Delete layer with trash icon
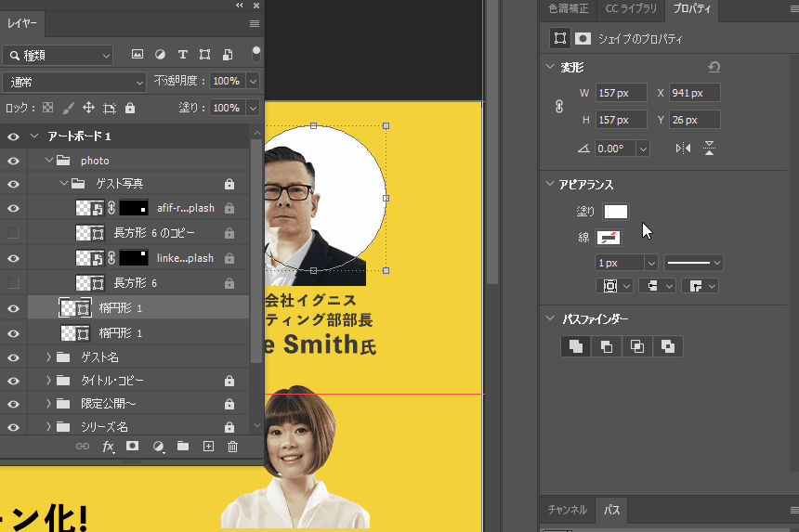This screenshot has width=799, height=532. (233, 447)
